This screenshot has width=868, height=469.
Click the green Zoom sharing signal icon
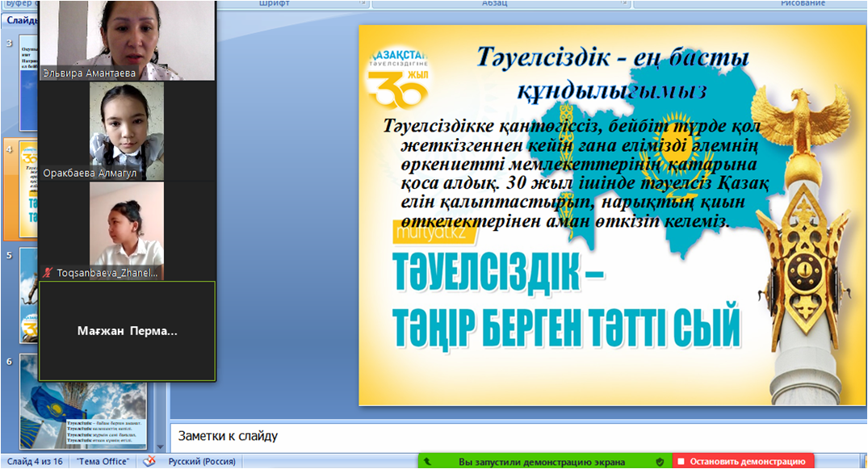[x=427, y=462]
